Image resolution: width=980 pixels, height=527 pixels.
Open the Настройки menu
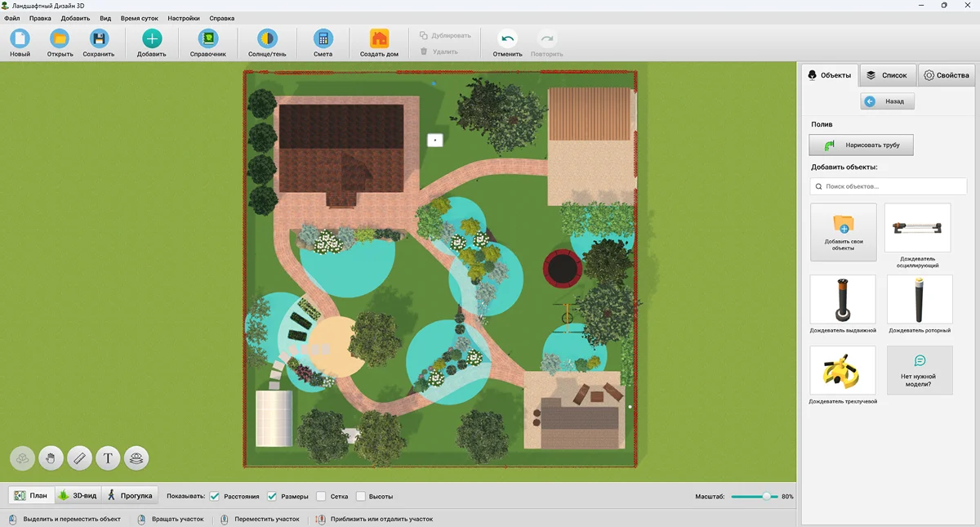[184, 18]
